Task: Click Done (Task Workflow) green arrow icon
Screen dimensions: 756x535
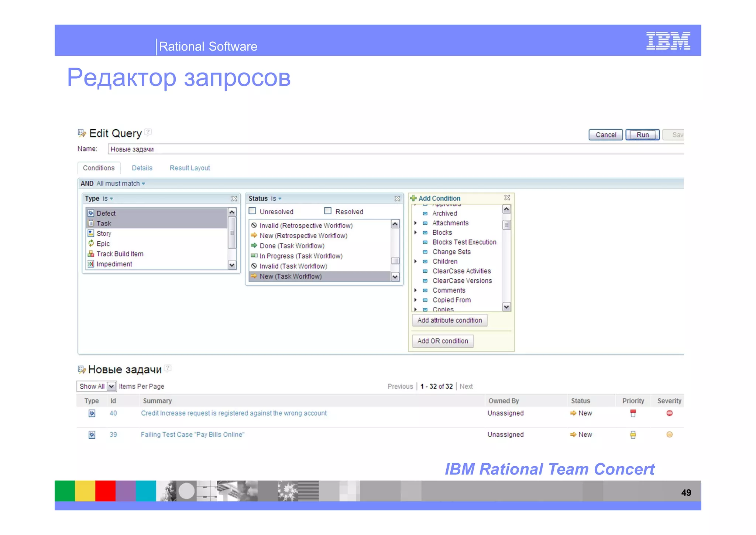Action: click(254, 245)
